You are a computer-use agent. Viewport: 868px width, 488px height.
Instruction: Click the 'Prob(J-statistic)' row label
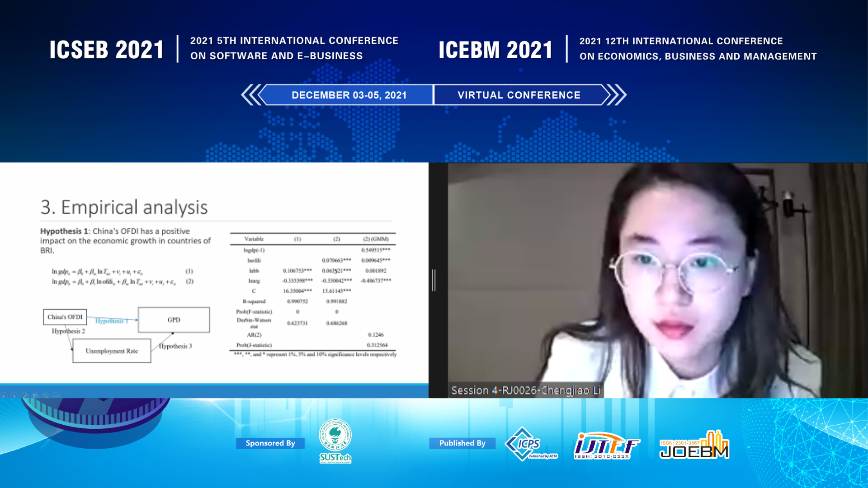click(254, 345)
